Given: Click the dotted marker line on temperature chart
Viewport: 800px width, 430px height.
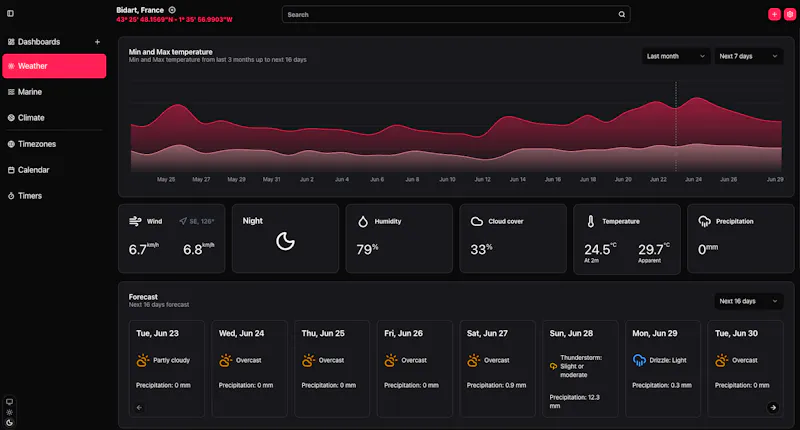Looking at the screenshot, I should point(676,127).
